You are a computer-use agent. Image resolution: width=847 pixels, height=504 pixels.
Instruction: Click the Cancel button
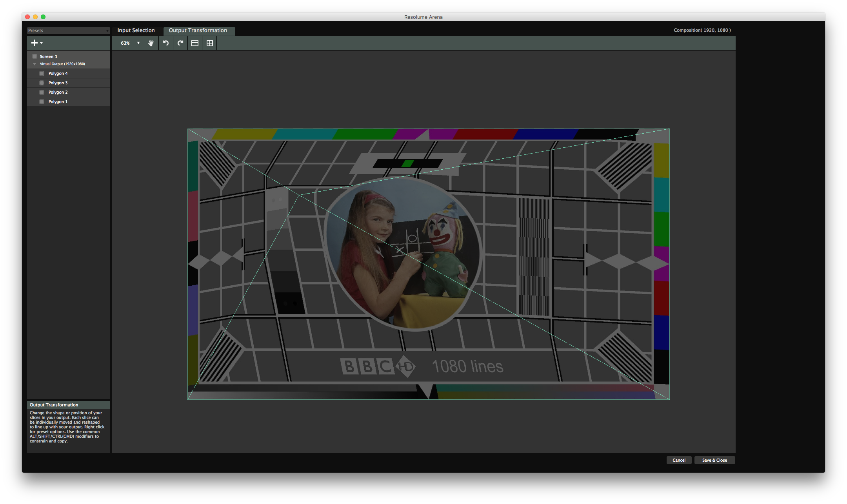(x=679, y=460)
